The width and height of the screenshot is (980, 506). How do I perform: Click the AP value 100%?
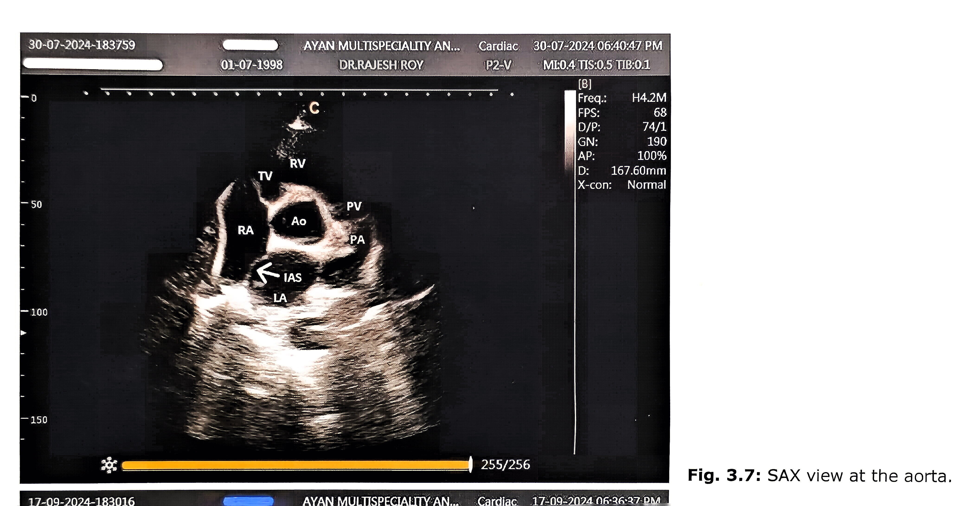(652, 156)
